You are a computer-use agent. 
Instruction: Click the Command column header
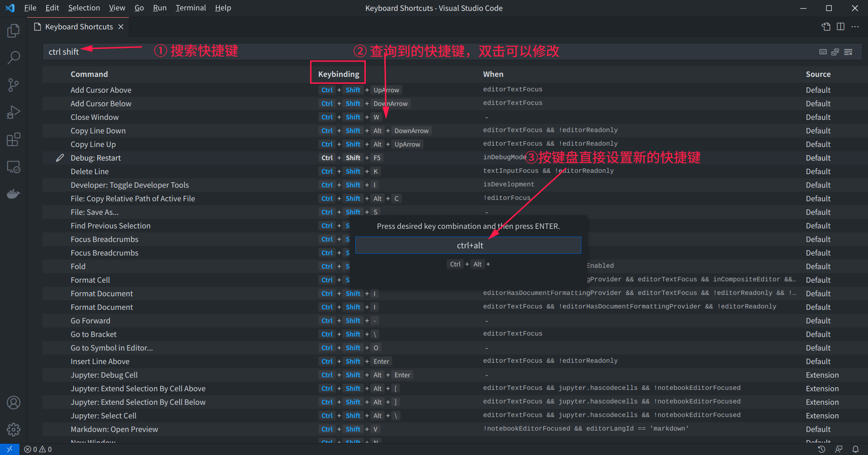click(89, 74)
